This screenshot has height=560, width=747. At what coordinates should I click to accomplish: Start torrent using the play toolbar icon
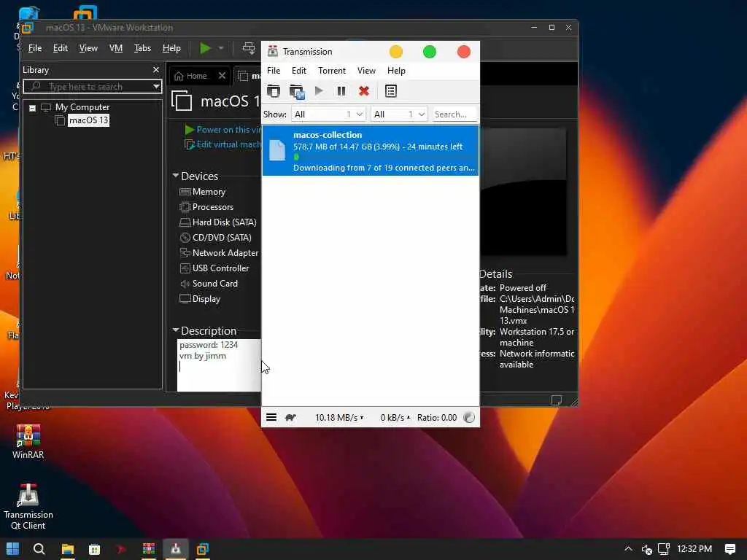click(319, 90)
